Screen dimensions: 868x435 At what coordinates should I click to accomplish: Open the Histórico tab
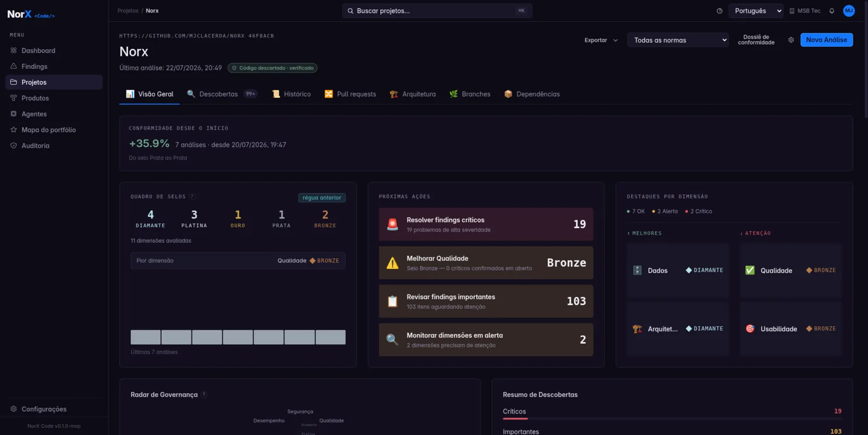291,94
